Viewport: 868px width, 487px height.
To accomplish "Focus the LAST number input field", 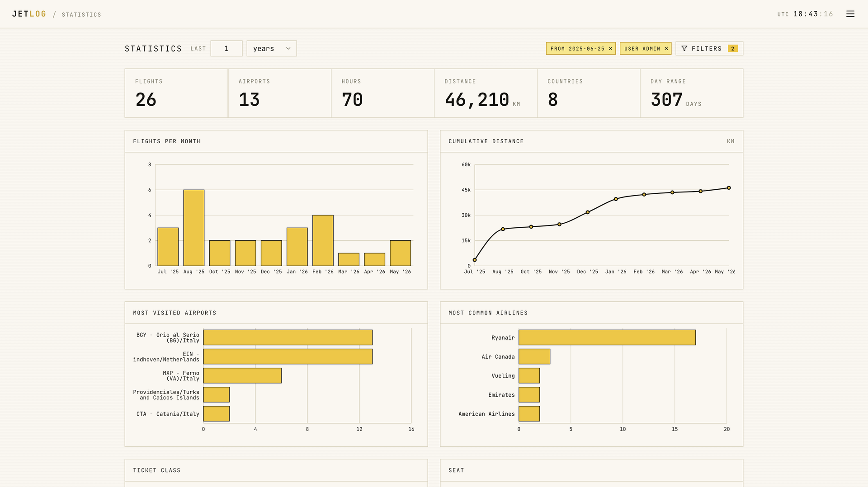I will 226,48.
